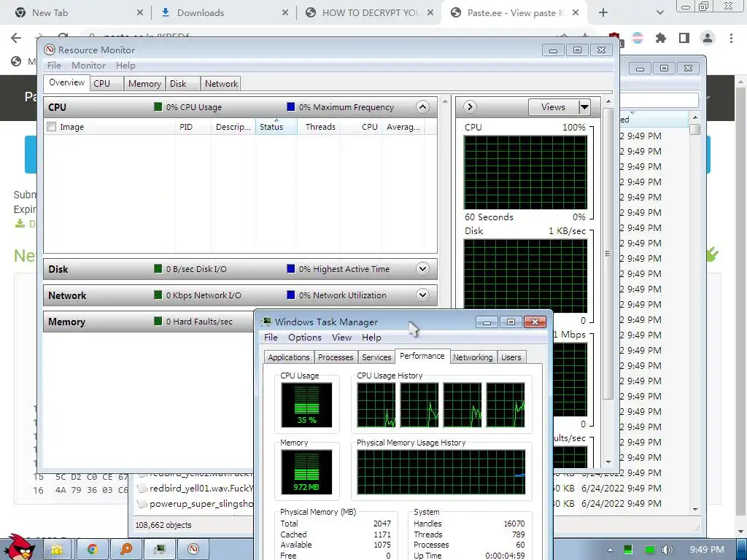Collapse the CPU section chevron
This screenshot has width=747, height=560.
422,106
